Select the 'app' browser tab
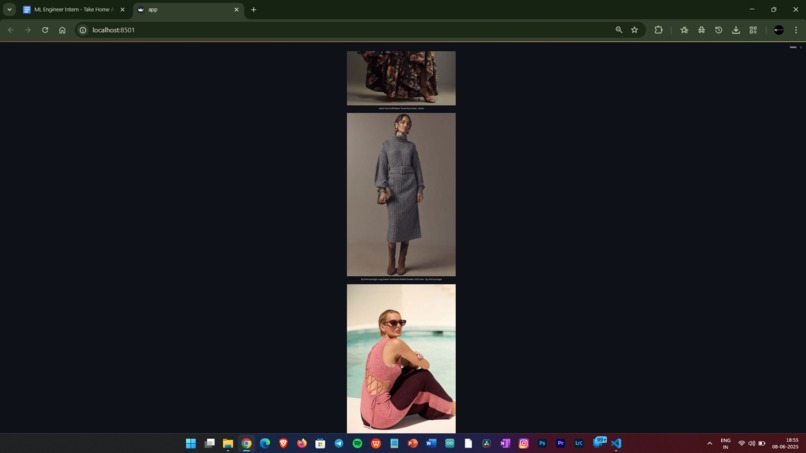The height and width of the screenshot is (453, 806). 188,9
